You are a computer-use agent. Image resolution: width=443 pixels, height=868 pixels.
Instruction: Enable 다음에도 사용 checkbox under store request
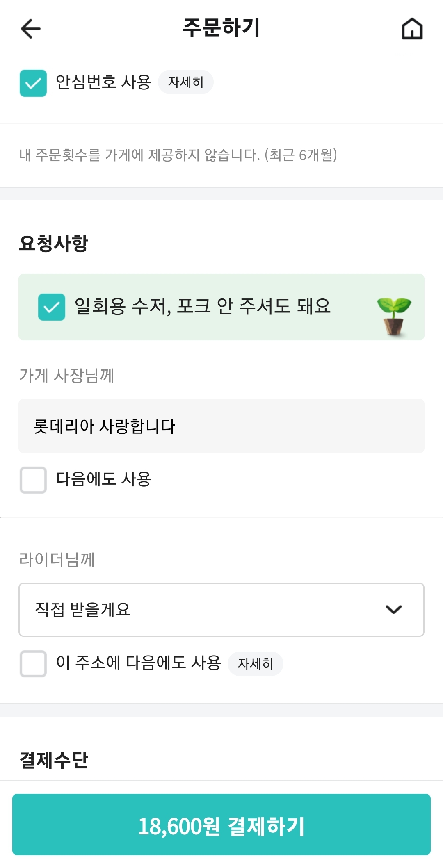coord(33,480)
